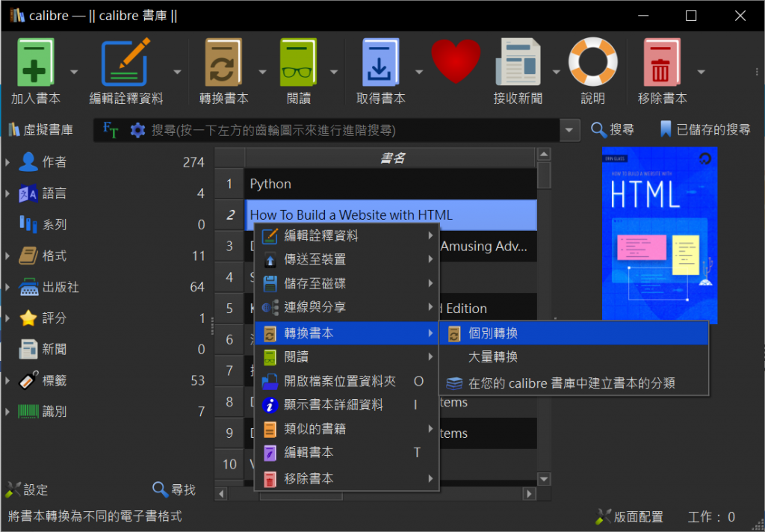The width and height of the screenshot is (765, 532).
Task: Click the 搜尋 search button
Action: 613,130
